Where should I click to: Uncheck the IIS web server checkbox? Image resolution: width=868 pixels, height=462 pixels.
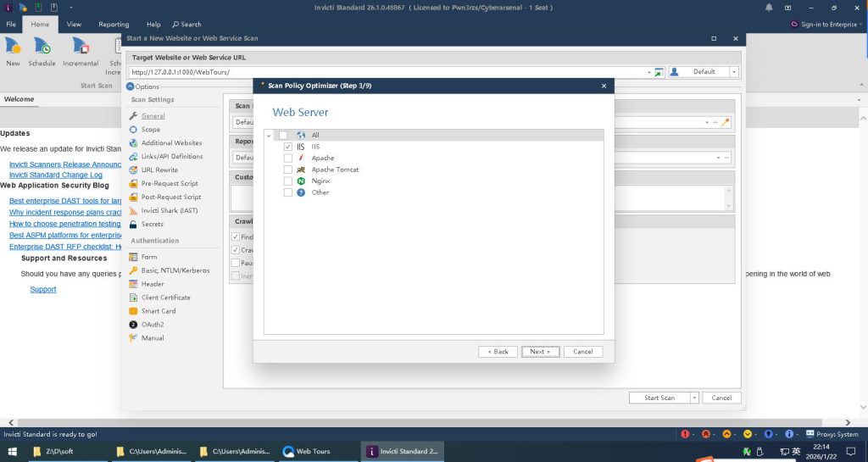coord(288,147)
